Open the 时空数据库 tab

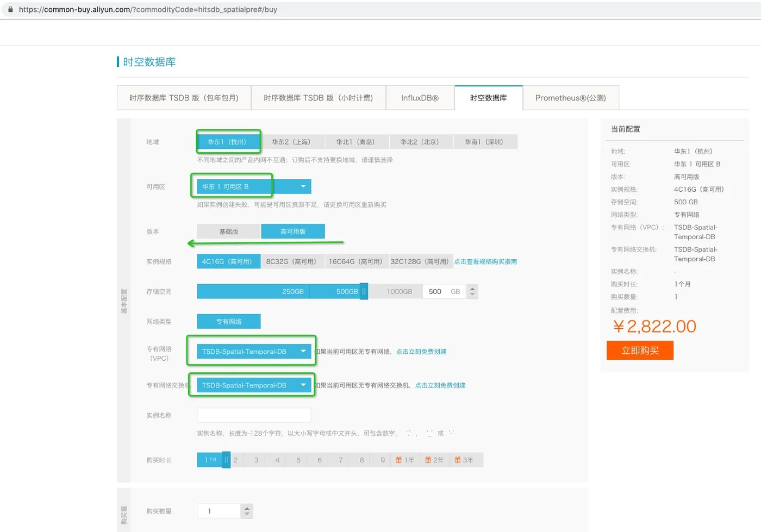click(489, 98)
